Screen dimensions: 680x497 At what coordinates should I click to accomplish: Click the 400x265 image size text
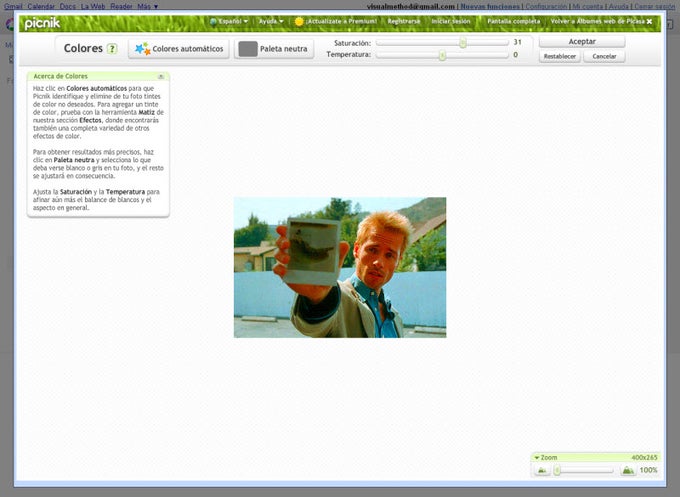tap(644, 458)
